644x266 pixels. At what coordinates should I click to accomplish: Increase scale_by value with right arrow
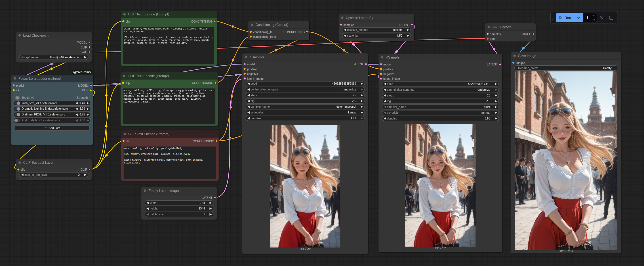pyautogui.click(x=408, y=36)
